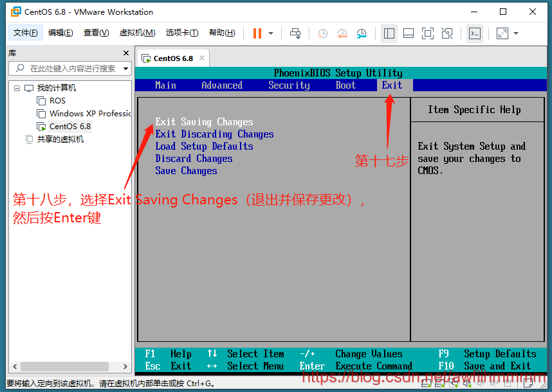Select the Windows XP Professional virtual machine

pos(90,114)
